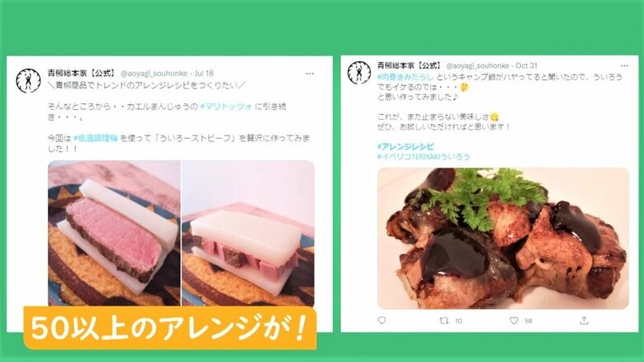View the right roast beef sandwich photo

[x=248, y=233]
